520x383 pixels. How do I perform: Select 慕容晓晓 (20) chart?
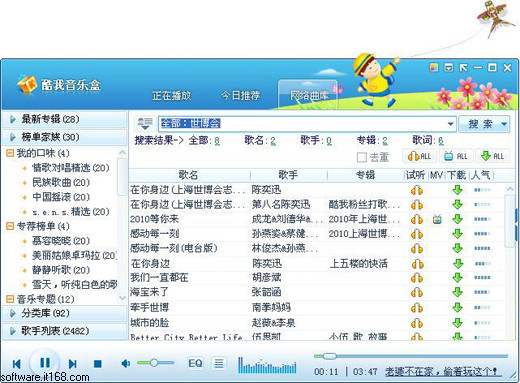pos(61,241)
